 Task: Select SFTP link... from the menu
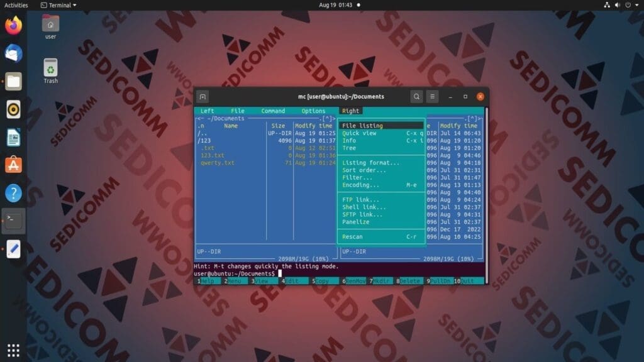click(381, 215)
